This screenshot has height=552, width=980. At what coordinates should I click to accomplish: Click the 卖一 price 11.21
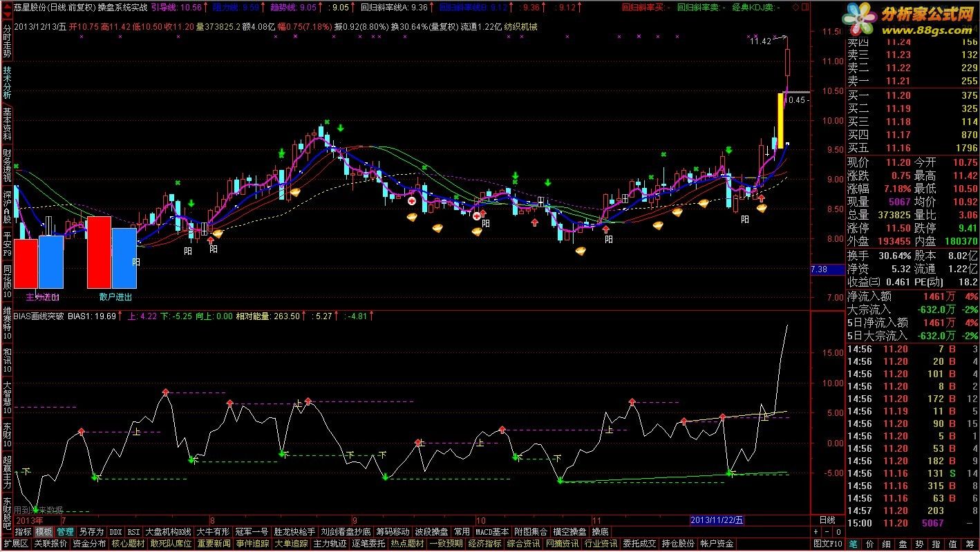pos(898,81)
